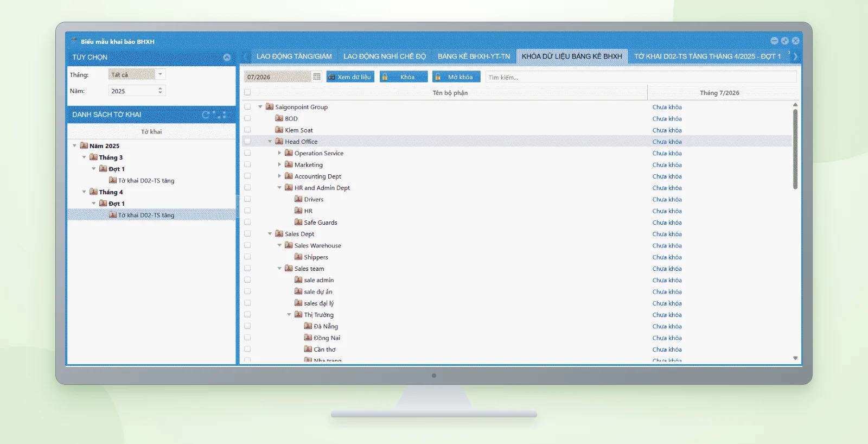Collapse the Tháng 4 node in declaration list
Image resolution: width=868 pixels, height=444 pixels.
[84, 192]
